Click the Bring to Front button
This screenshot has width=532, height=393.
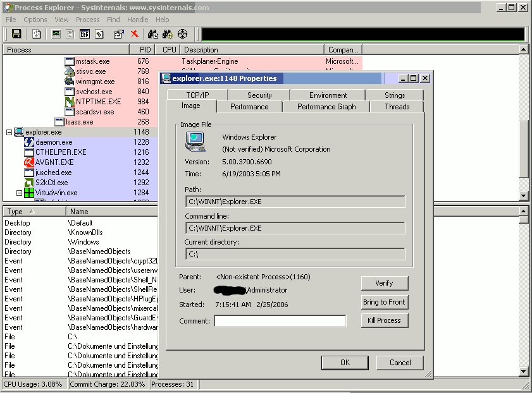[x=385, y=302]
